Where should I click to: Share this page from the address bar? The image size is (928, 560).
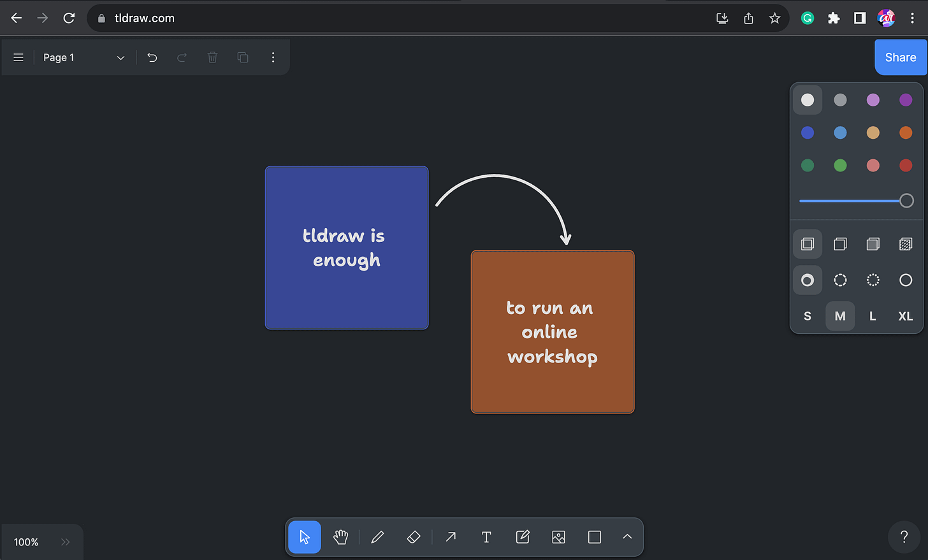coord(748,18)
